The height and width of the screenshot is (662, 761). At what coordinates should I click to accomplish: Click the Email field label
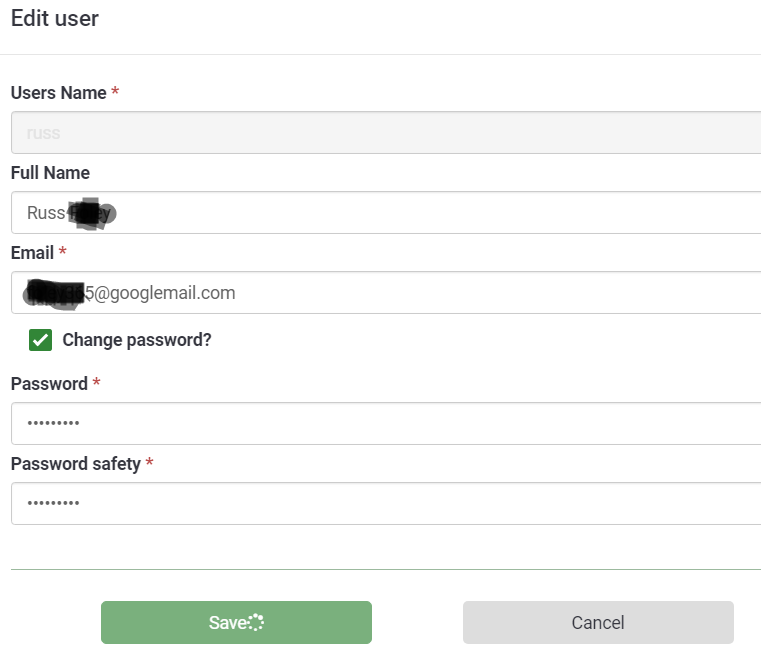(x=32, y=253)
